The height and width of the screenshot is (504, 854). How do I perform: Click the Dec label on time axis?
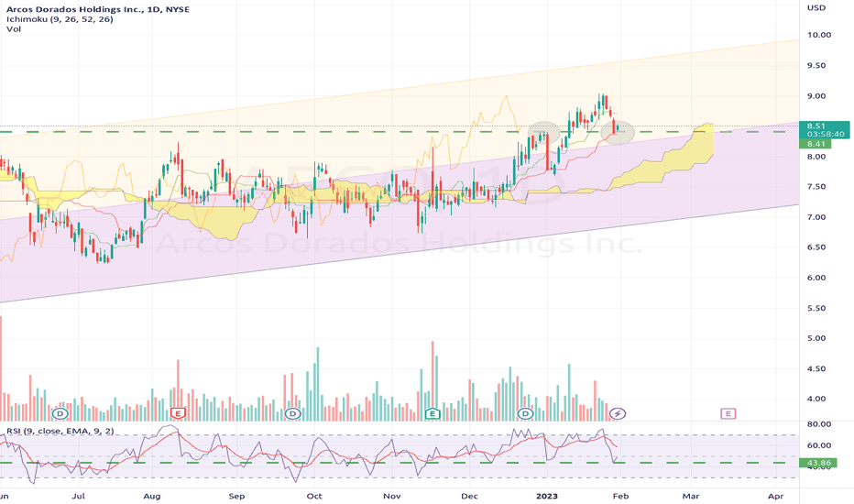469,497
